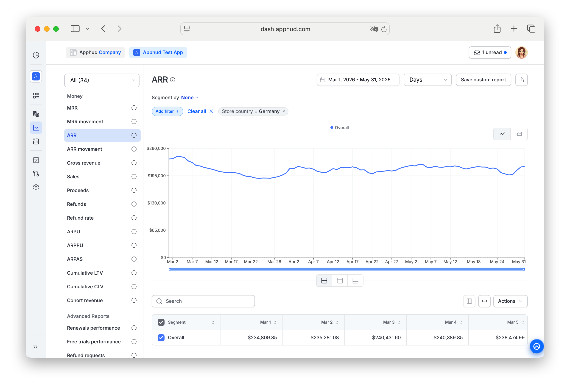570x392 pixels.
Task: Go back in Safari history
Action: (103, 29)
